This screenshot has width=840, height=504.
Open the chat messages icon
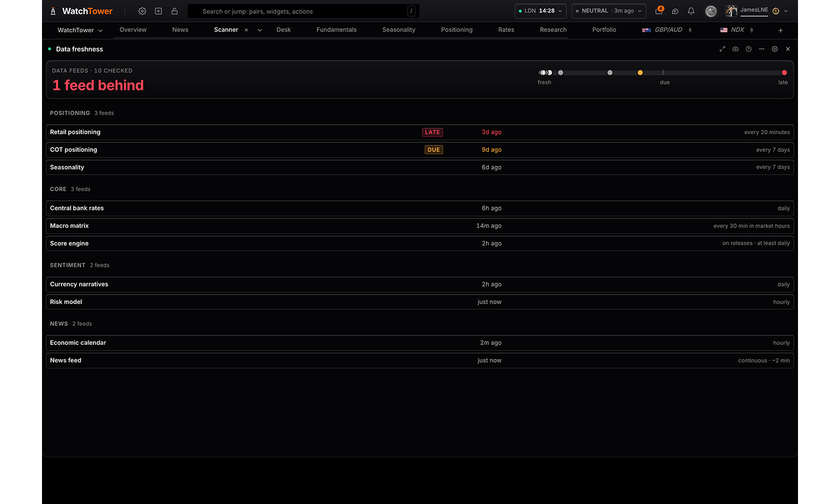675,11
